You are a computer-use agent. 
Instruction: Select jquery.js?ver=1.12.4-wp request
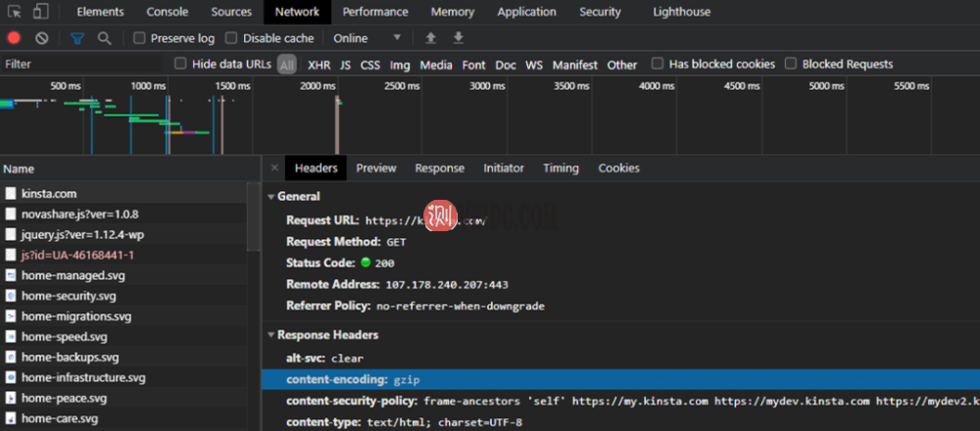[123, 235]
